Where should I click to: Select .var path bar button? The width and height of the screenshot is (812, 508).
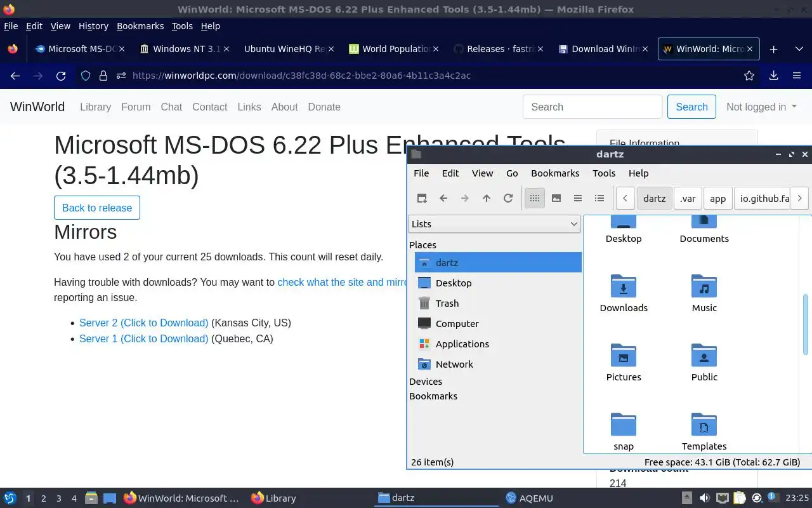pyautogui.click(x=688, y=198)
